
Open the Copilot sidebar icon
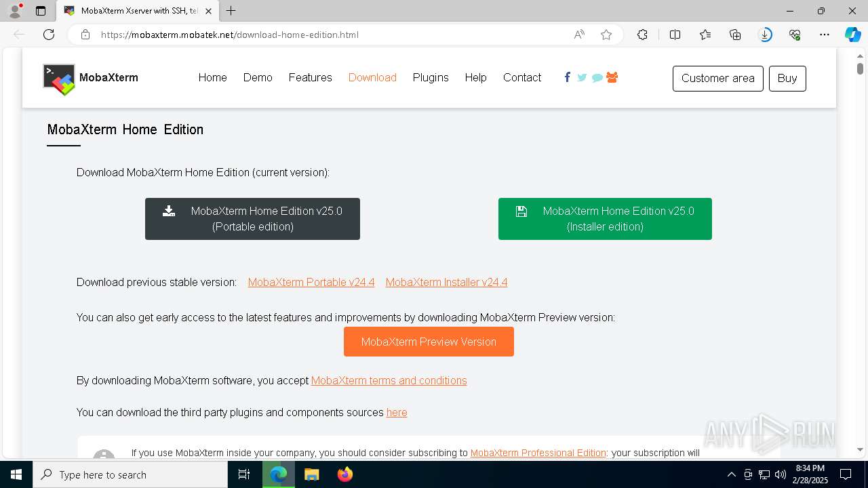[x=852, y=35]
